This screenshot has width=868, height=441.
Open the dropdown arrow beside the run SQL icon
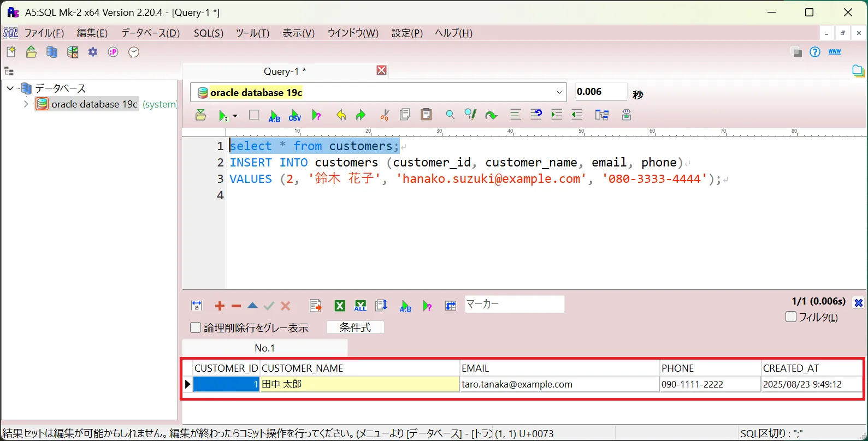[x=235, y=115]
